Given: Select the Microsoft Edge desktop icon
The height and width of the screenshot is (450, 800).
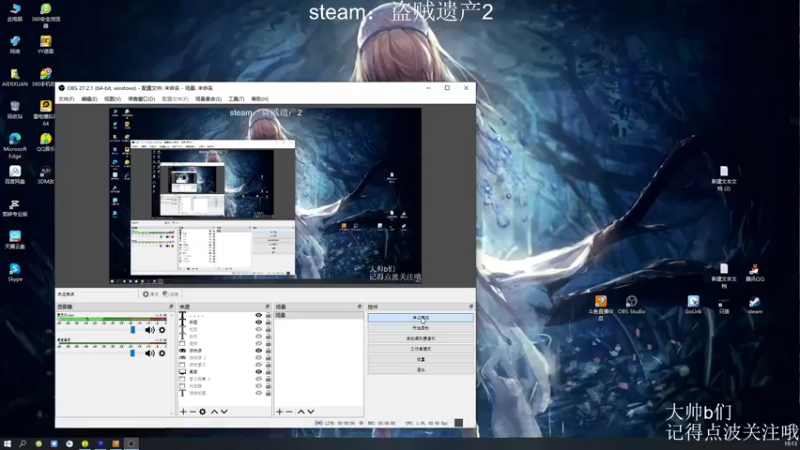Looking at the screenshot, I should 15,145.
